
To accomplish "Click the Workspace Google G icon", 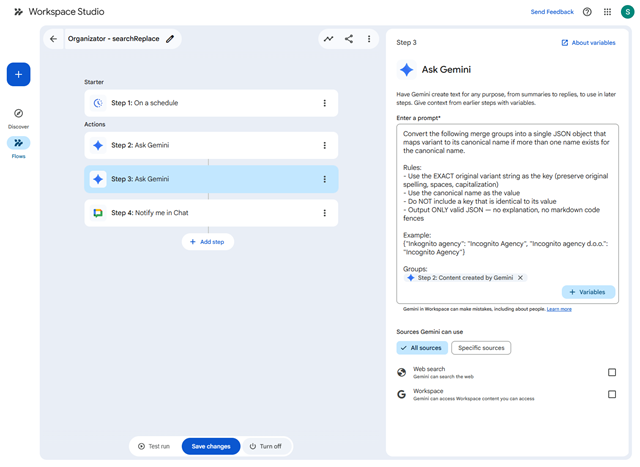I will [402, 394].
